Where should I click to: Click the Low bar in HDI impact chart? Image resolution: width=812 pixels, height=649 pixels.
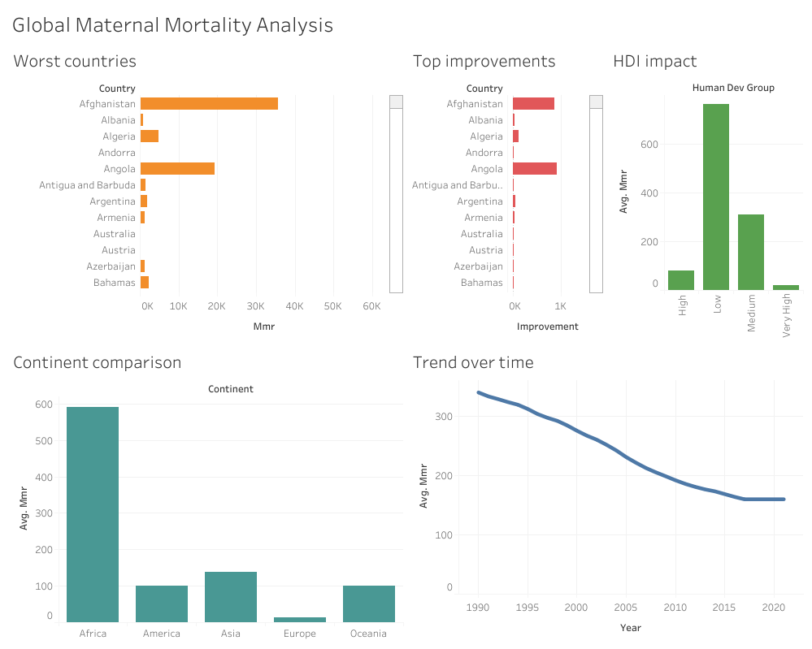(x=716, y=197)
